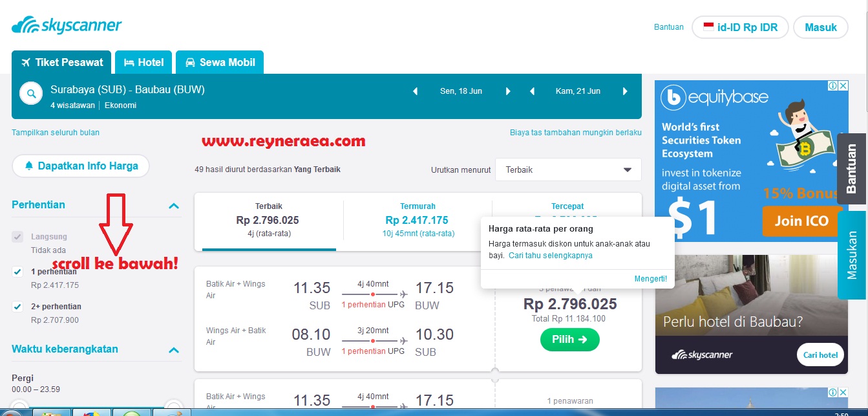Select the Termurah results tab
The height and width of the screenshot is (416, 868).
[x=418, y=220]
